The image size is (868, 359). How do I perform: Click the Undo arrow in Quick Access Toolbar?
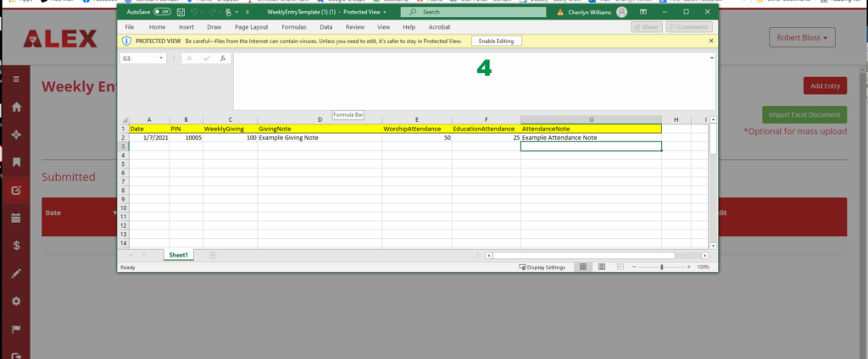(x=194, y=12)
